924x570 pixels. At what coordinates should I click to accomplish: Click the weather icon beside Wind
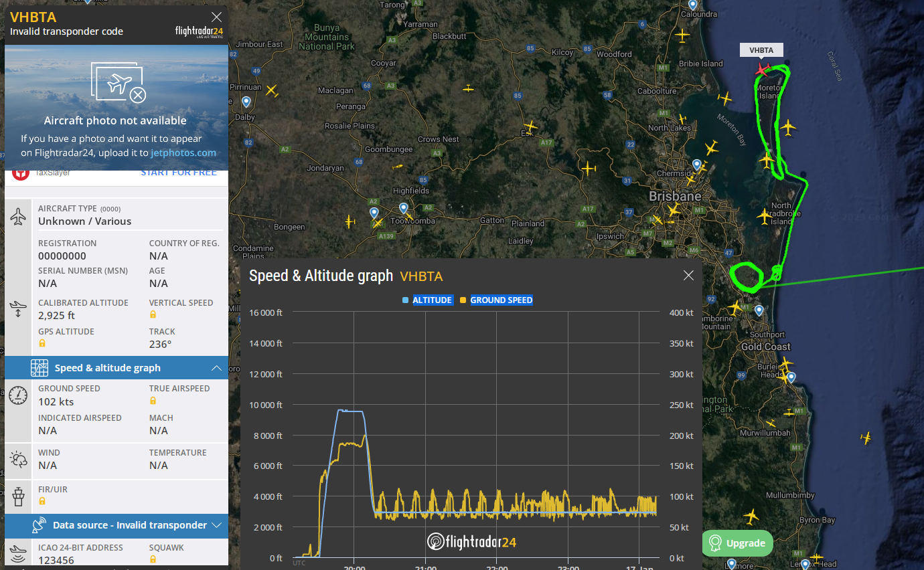click(18, 460)
